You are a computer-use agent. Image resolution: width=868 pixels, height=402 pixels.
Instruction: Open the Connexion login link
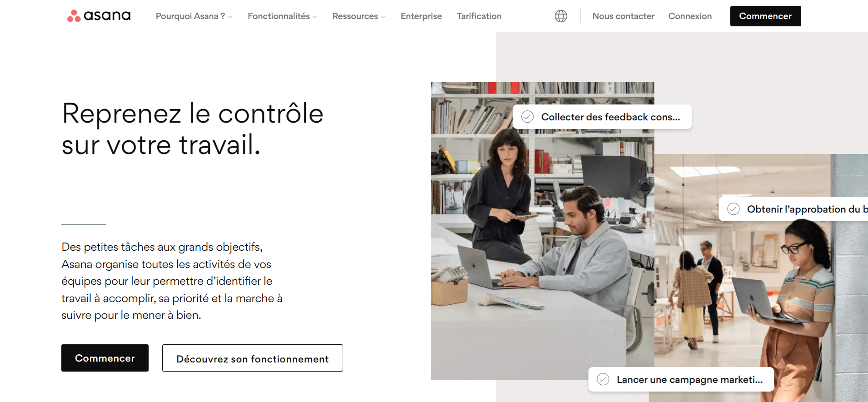coord(690,16)
